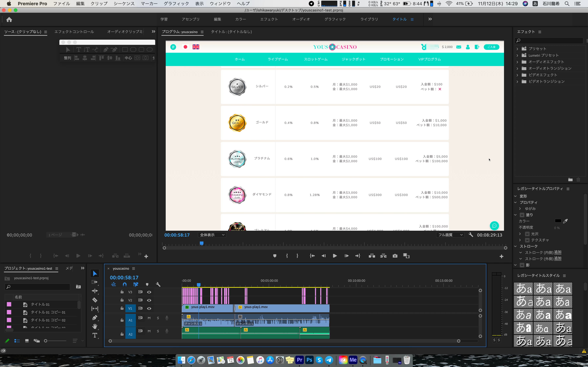This screenshot has width=588, height=367.
Task: Open the 全体表示 zoom level dropdown
Action: click(x=212, y=235)
